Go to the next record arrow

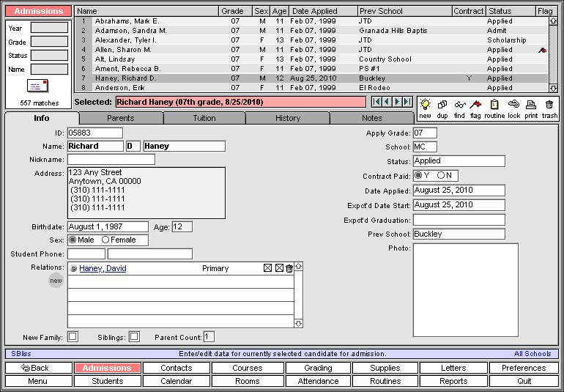click(397, 102)
